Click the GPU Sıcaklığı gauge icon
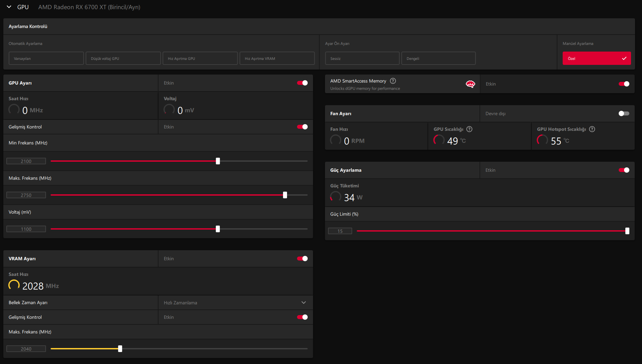The width and height of the screenshot is (642, 364). click(x=439, y=140)
